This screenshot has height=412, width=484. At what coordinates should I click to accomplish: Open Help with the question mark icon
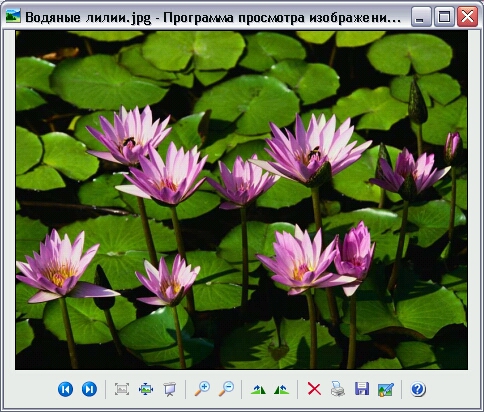(x=418, y=389)
